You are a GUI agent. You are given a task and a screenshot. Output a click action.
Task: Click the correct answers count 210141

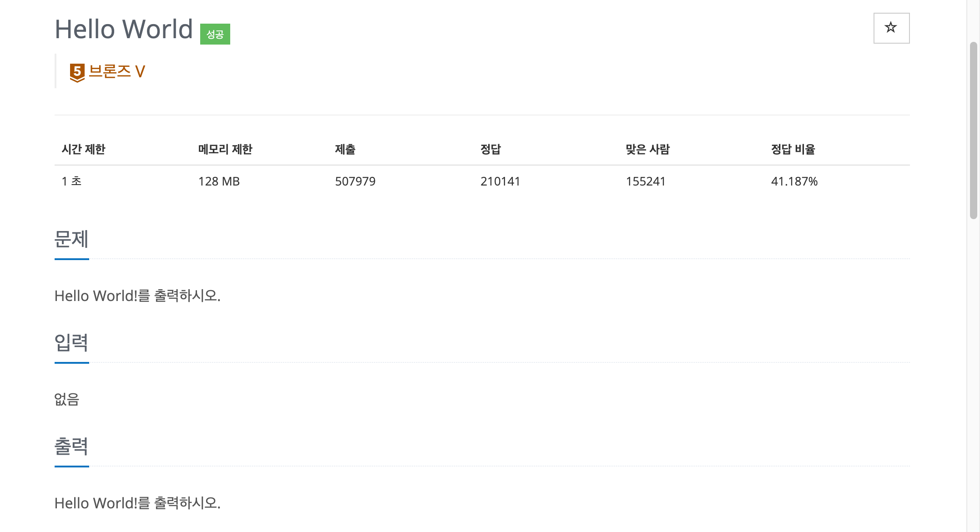(500, 181)
